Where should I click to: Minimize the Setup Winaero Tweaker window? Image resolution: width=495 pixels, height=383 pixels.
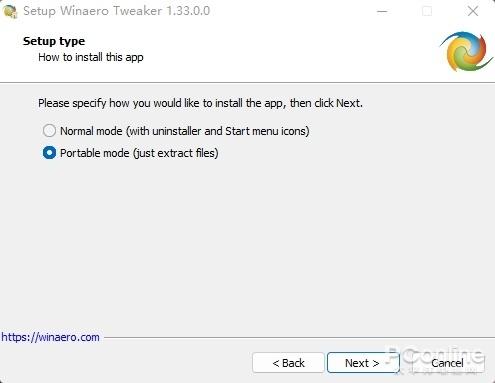point(382,11)
